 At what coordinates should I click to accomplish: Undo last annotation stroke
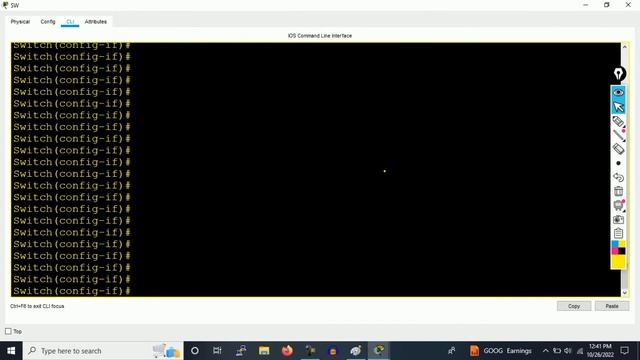tap(618, 177)
